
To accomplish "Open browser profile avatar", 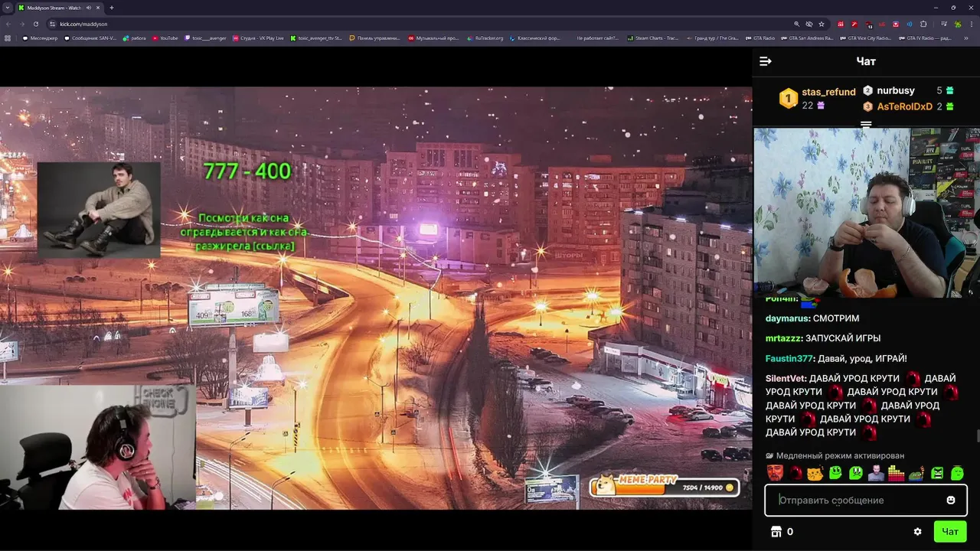I will click(x=957, y=24).
